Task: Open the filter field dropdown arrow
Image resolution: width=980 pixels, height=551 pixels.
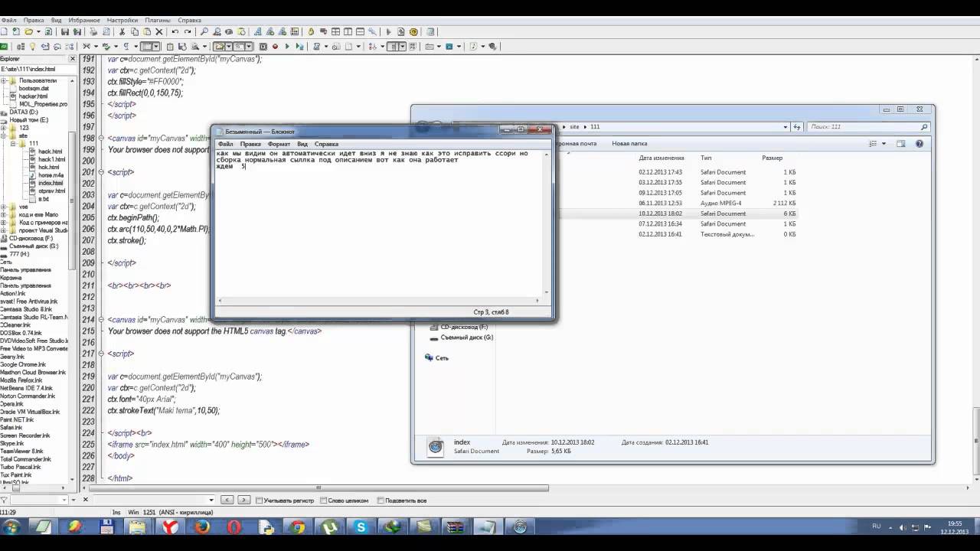Action: point(64,500)
